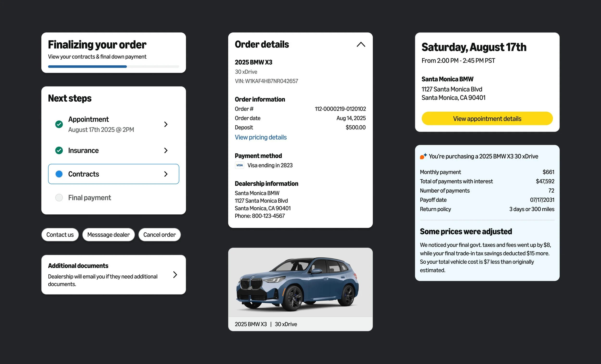601x364 pixels.
Task: Open the Contracts step
Action: click(x=113, y=174)
